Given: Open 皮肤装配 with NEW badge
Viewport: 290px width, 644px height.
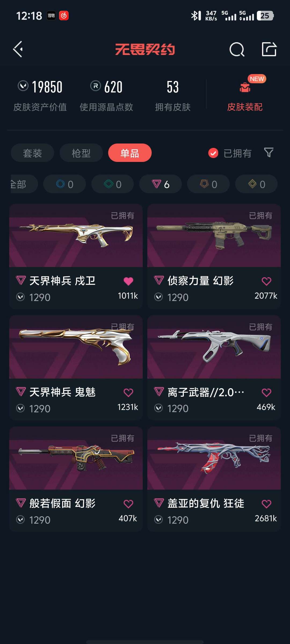Looking at the screenshot, I should click(x=245, y=94).
